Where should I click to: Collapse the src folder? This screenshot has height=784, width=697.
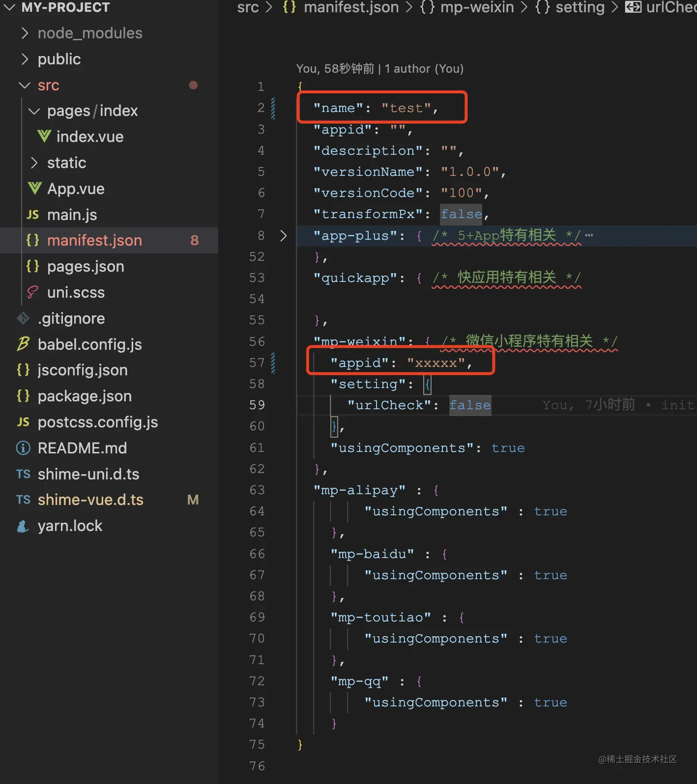pyautogui.click(x=25, y=85)
